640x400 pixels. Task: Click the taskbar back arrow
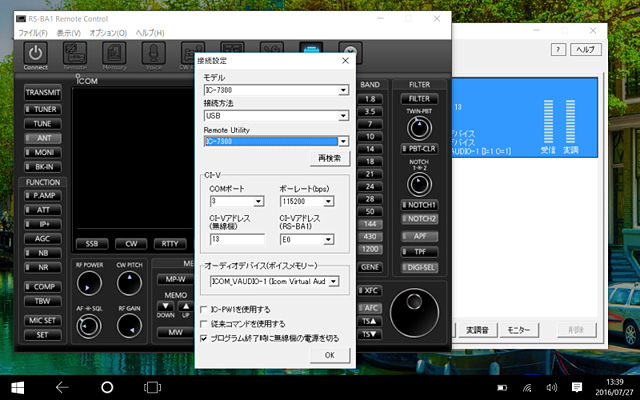tap(62, 387)
